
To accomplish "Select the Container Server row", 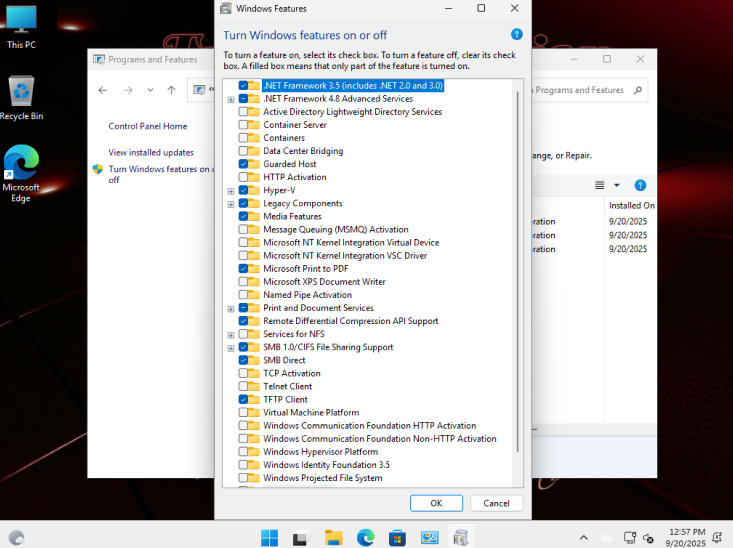I will pyautogui.click(x=295, y=125).
